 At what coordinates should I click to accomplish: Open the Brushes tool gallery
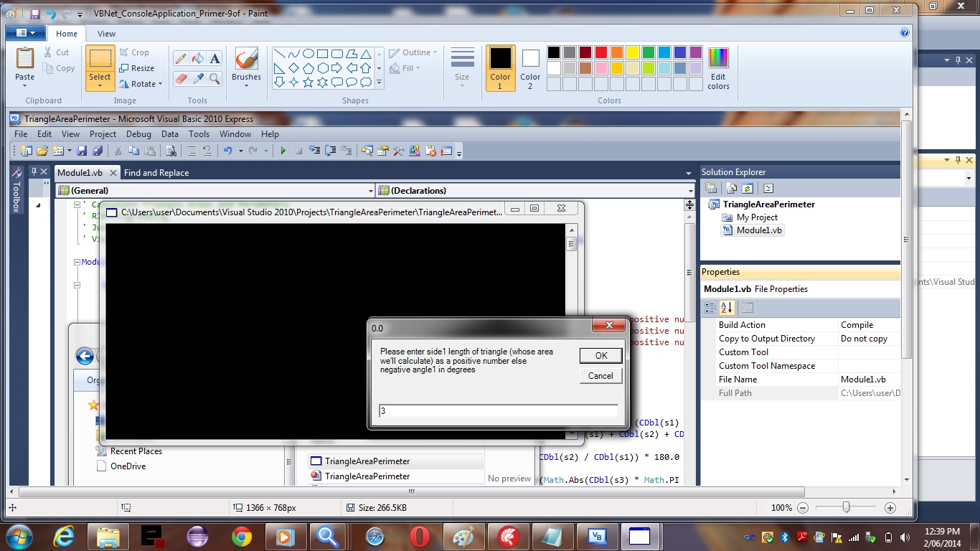(x=246, y=69)
